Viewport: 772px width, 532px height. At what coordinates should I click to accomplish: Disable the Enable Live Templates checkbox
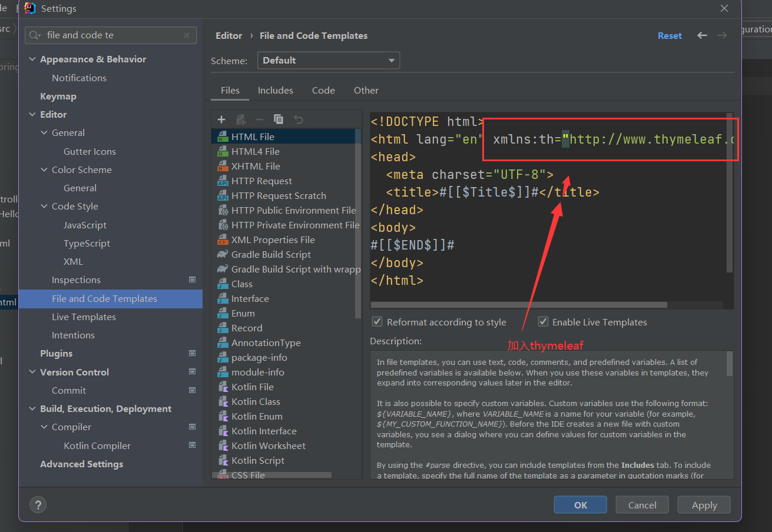pos(543,322)
